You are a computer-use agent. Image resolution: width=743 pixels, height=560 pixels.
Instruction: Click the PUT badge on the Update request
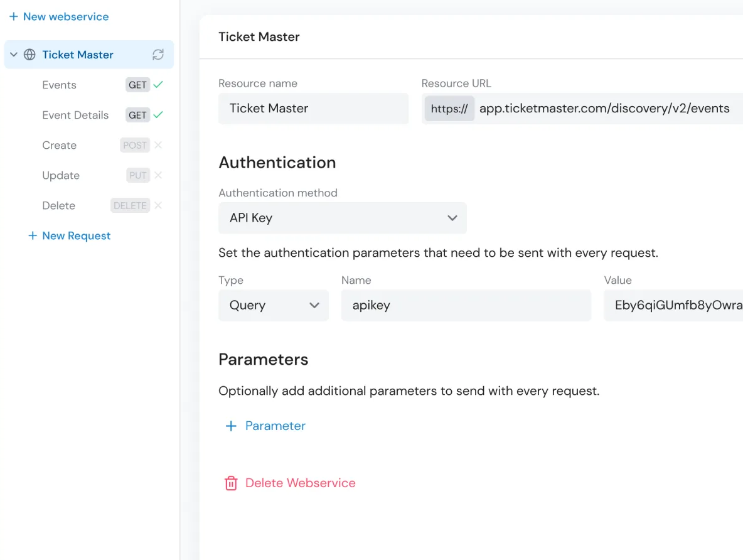(137, 175)
